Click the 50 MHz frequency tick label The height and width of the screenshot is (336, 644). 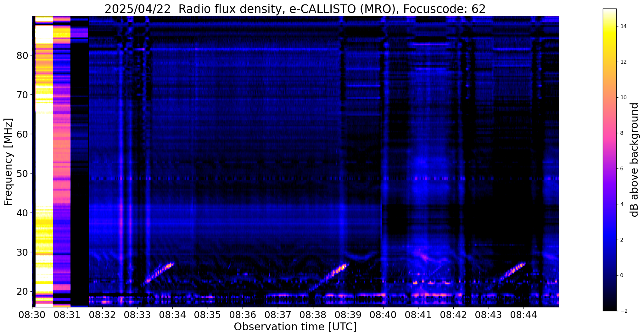point(22,174)
